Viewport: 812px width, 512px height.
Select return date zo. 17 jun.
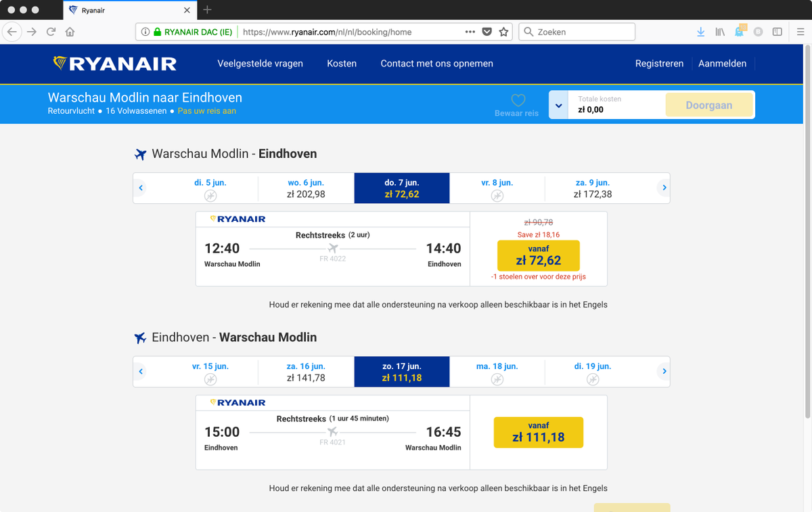(x=402, y=372)
